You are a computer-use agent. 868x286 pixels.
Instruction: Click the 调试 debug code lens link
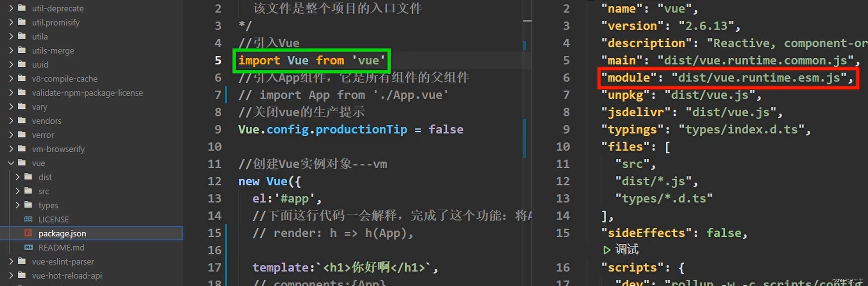click(x=627, y=250)
